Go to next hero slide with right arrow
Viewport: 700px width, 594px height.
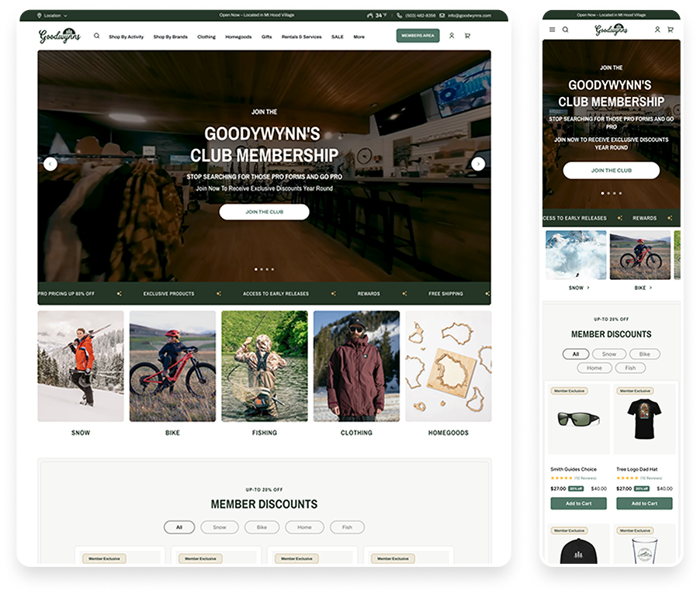tap(478, 164)
